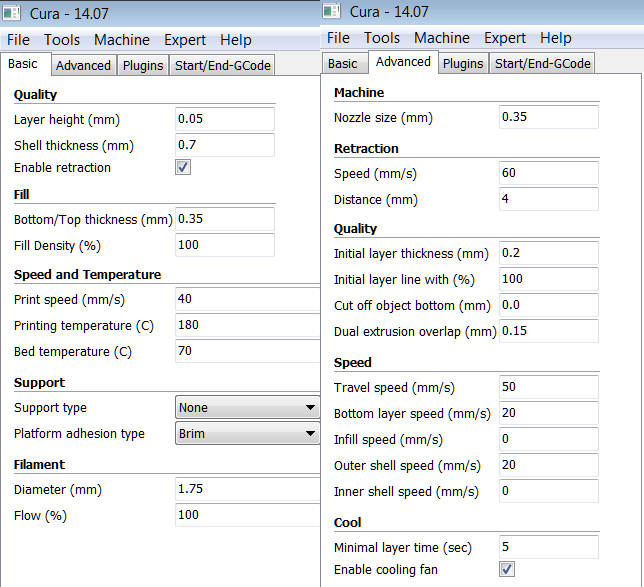
Task: Focus the Nozzle size field
Action: (x=548, y=117)
